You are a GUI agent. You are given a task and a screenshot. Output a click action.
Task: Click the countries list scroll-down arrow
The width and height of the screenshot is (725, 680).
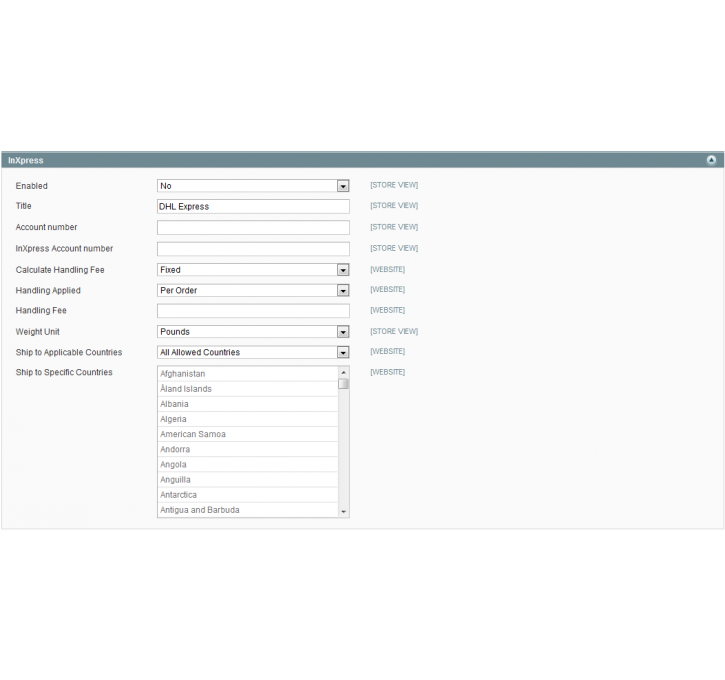click(344, 511)
